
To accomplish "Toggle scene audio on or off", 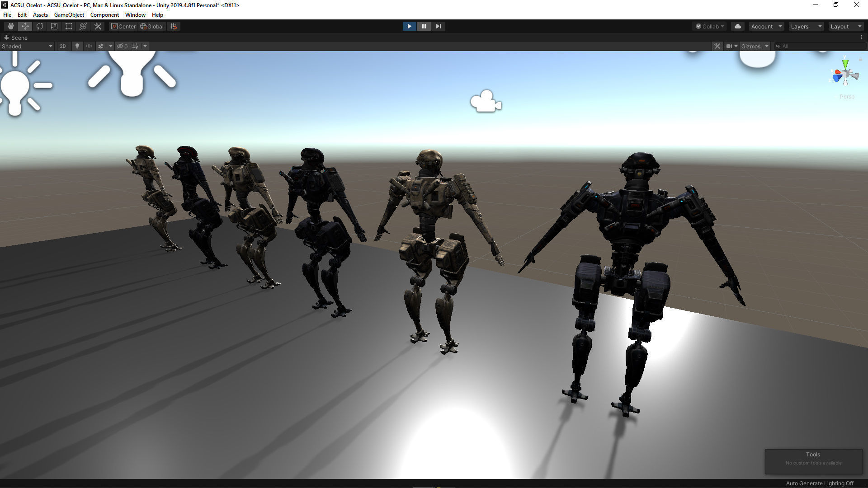I will click(89, 46).
